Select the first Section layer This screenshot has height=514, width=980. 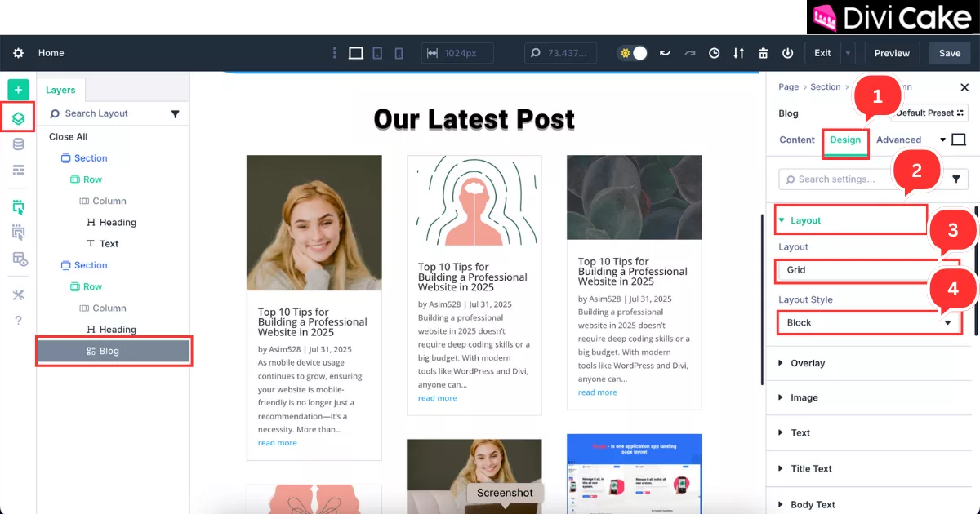[84, 158]
